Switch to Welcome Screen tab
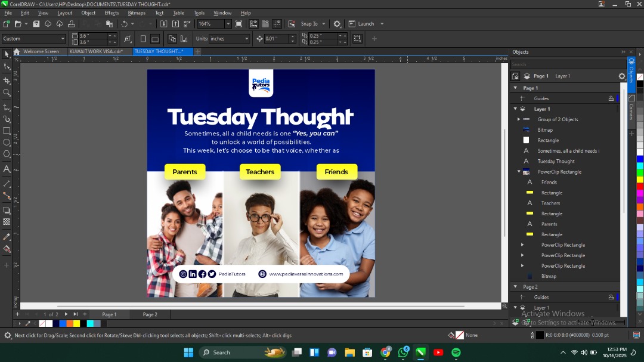644x362 pixels. 41,51
